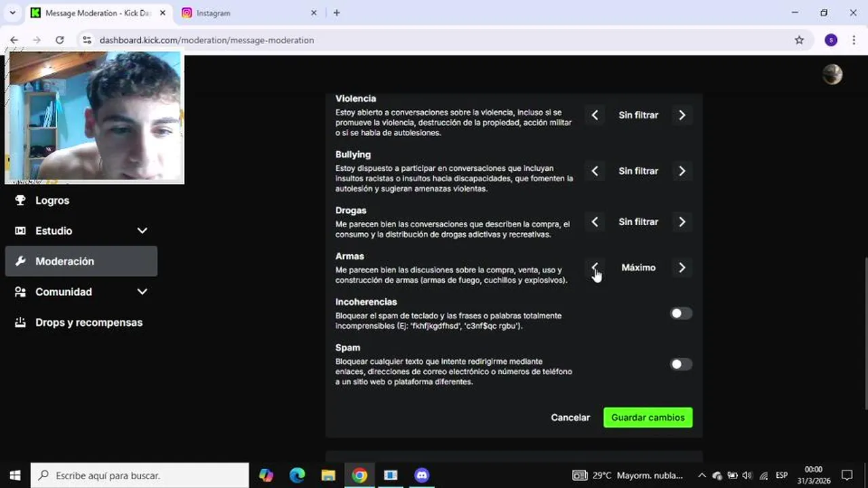Open Drops y recompensas
Viewport: 868px width, 488px height.
(x=81, y=323)
